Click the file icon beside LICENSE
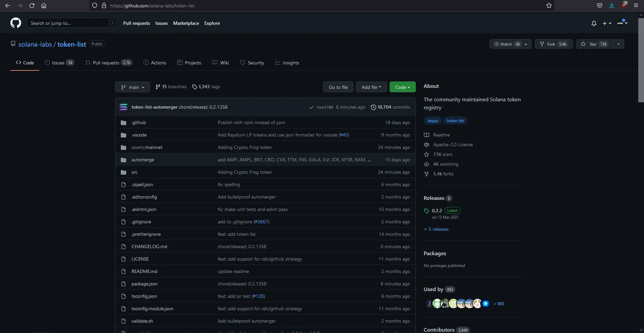 (123, 259)
